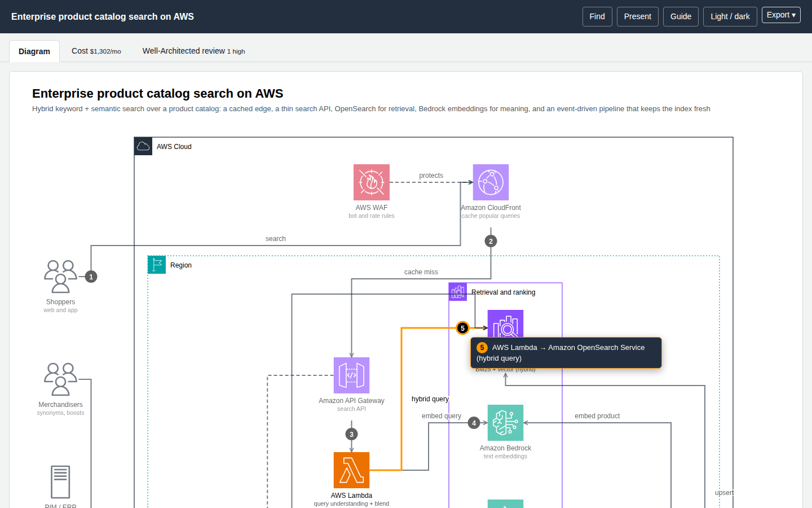Click the 'hybrid query' edge label
Image resolution: width=812 pixels, height=508 pixels.
430,399
